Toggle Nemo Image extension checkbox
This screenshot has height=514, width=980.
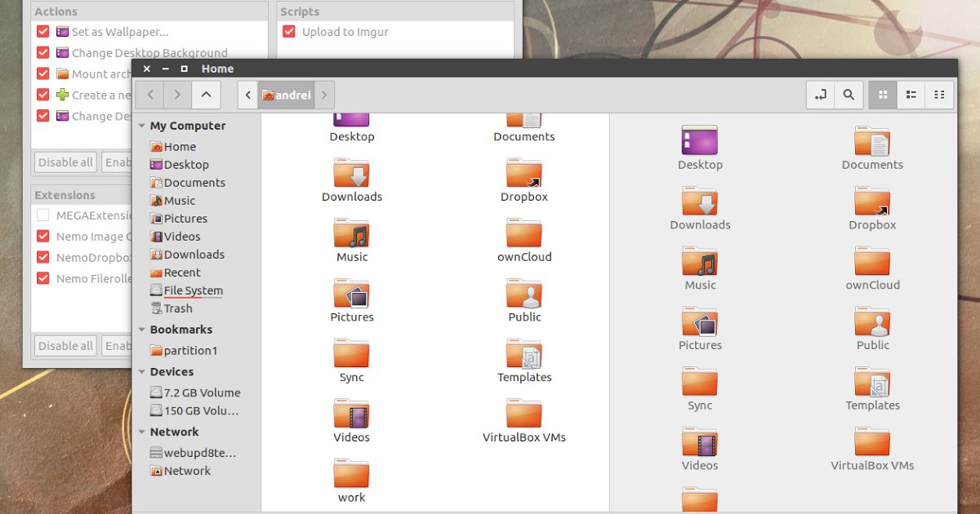point(43,237)
